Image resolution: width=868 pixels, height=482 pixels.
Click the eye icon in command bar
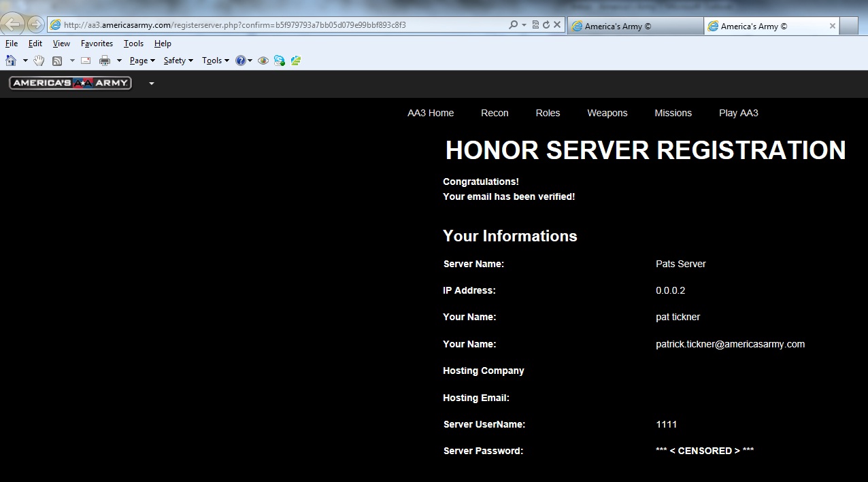(263, 61)
